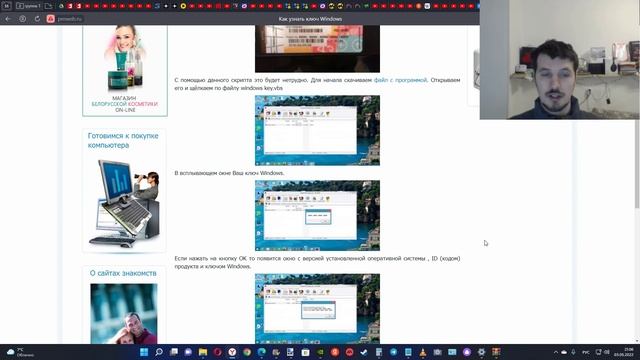Open the NVIDIA app in the taskbar

click(320, 352)
